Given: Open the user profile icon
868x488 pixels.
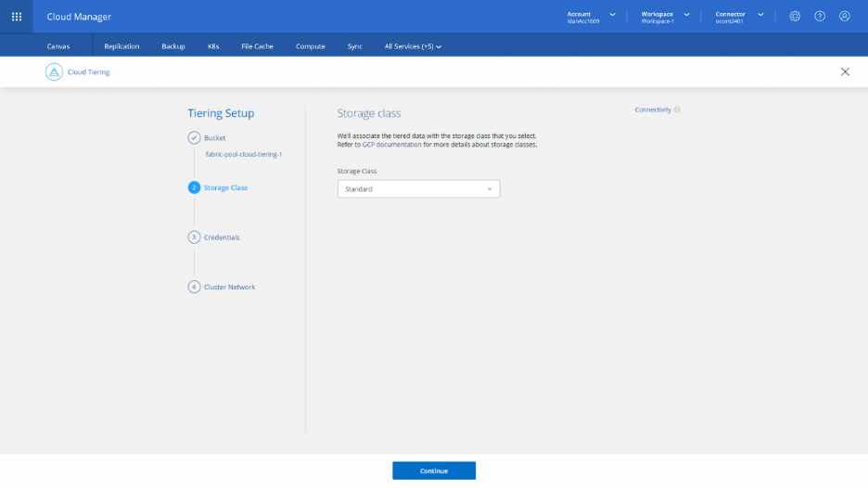Looking at the screenshot, I should pyautogui.click(x=845, y=16).
